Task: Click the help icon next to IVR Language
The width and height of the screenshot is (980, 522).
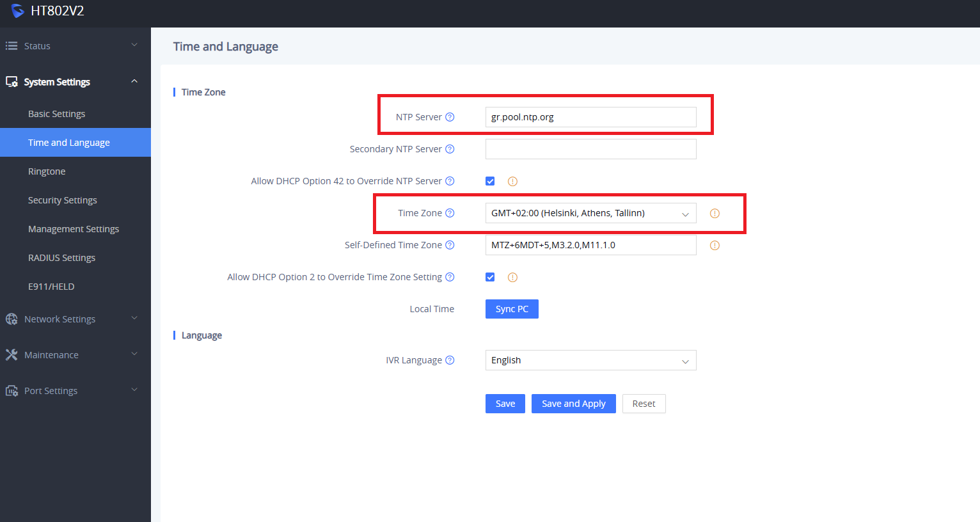Action: (450, 360)
